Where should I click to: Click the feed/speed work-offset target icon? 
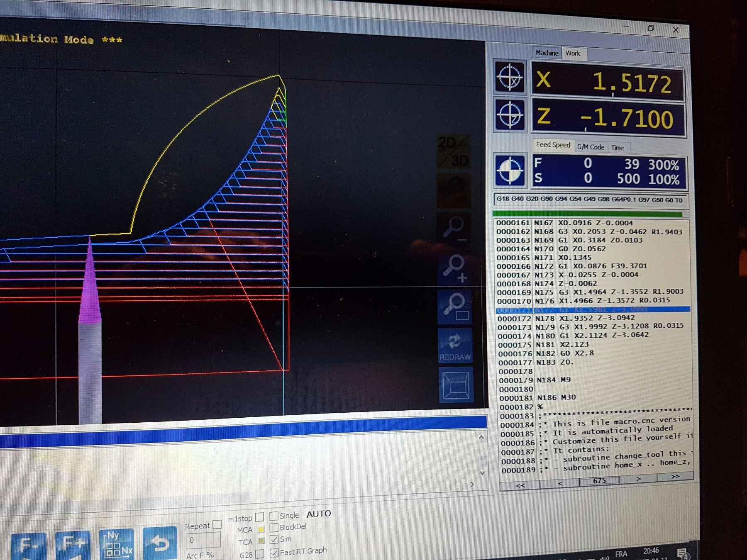[510, 170]
